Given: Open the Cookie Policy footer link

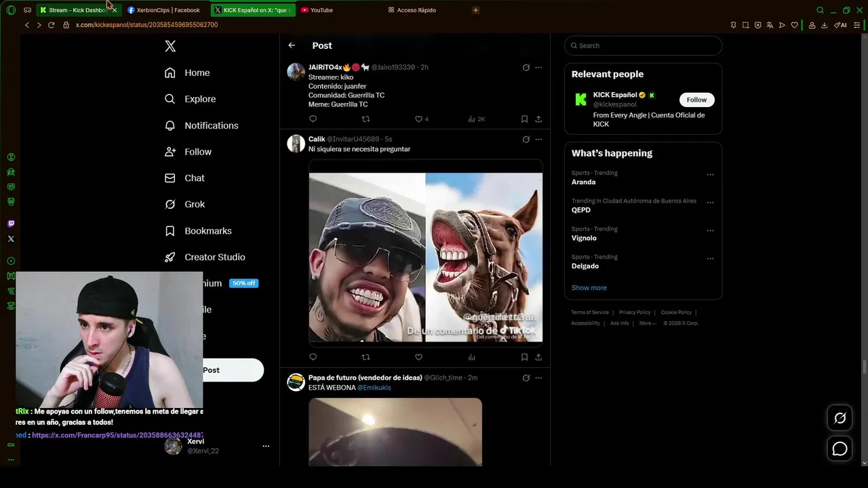Looking at the screenshot, I should click(676, 312).
